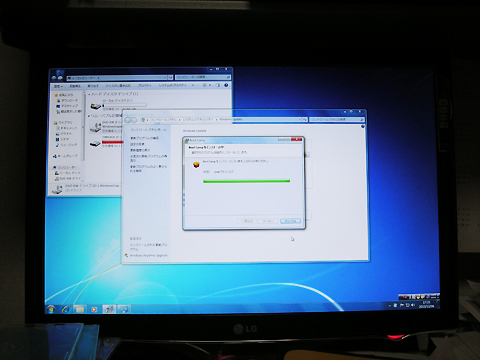This screenshot has width=480, height=360.
Task: Click Cancel in the Boot Camp installer dialog
Action: tap(290, 221)
